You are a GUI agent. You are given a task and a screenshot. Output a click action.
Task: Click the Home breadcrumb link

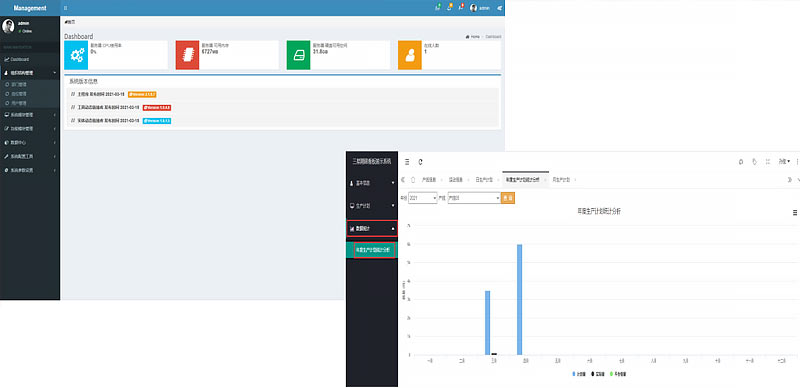[x=473, y=37]
